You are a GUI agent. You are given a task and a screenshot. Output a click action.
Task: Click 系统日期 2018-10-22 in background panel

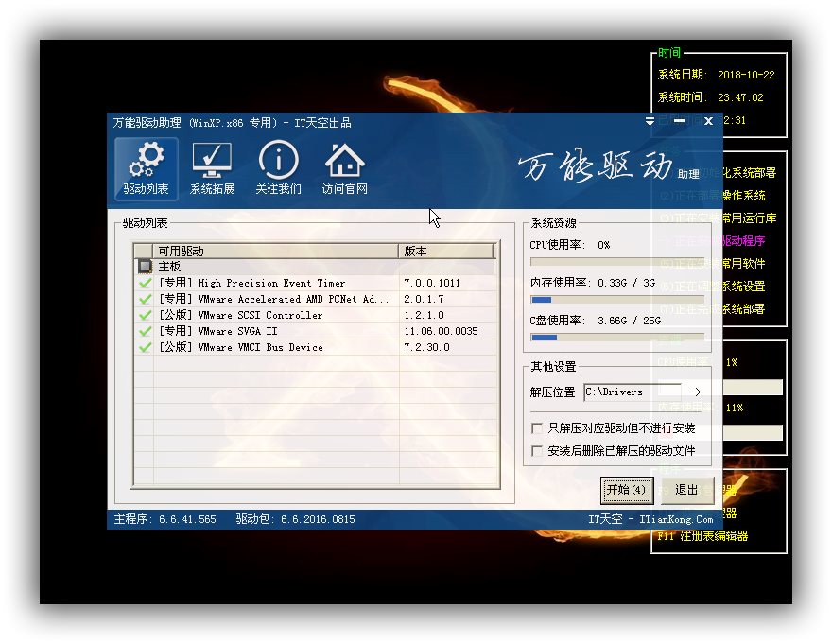click(716, 75)
